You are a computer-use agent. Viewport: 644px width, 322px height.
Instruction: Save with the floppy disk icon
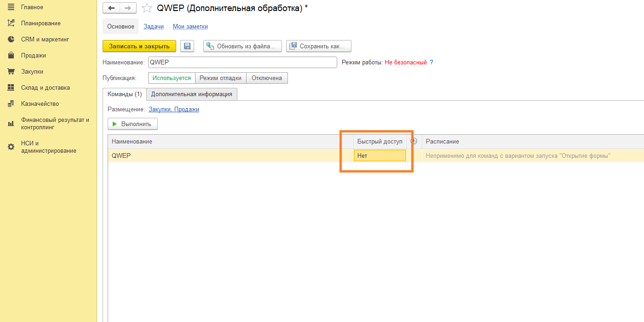[187, 46]
